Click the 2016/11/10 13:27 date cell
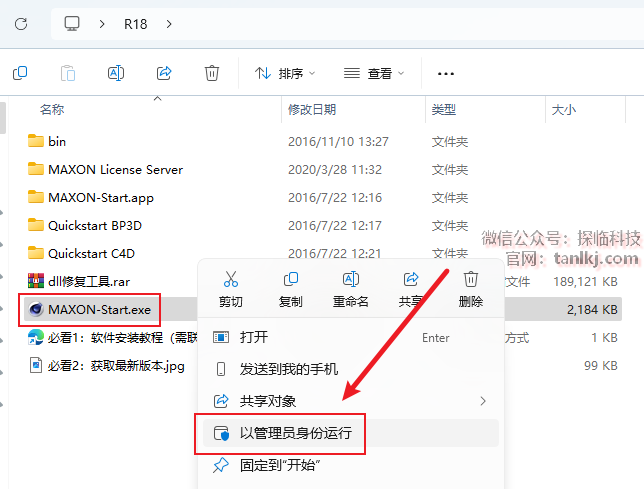Viewport: 644px width, 489px height. (338, 142)
